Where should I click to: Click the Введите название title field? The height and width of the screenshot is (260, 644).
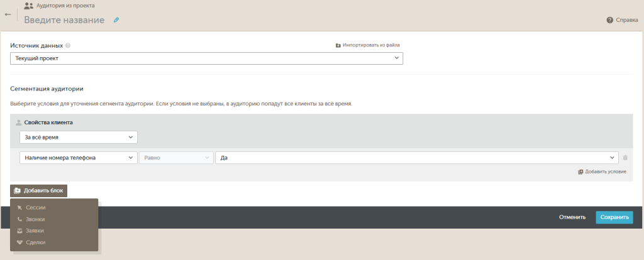64,20
